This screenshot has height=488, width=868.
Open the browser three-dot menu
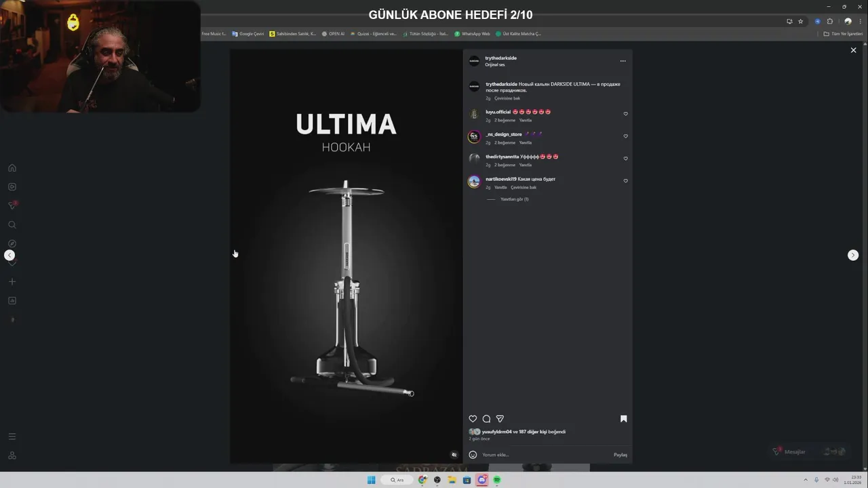(860, 21)
